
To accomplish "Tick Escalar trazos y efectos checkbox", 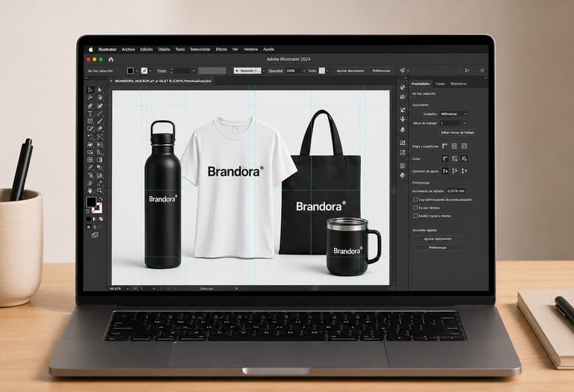I will click(x=416, y=216).
